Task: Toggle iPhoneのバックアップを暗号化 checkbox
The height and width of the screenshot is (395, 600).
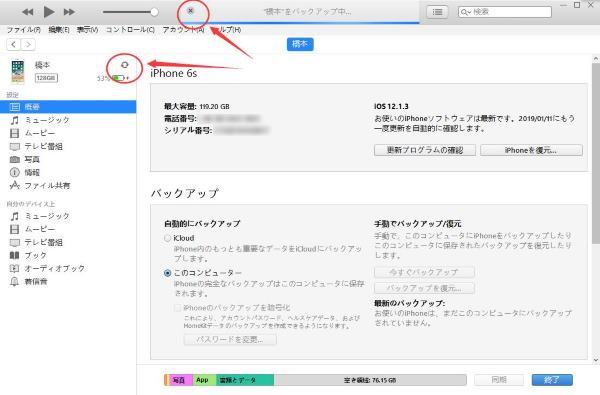Action: click(x=178, y=308)
